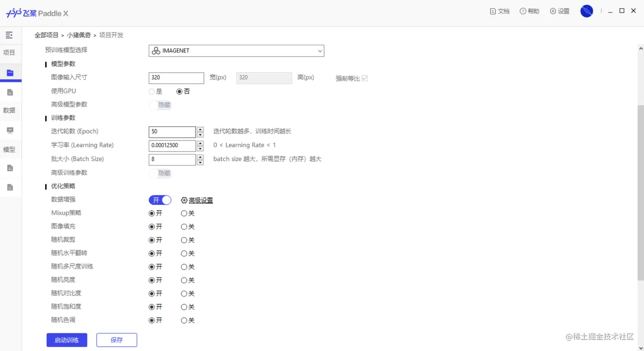
Task: Select 关 for 随机色调
Action: [x=184, y=320]
